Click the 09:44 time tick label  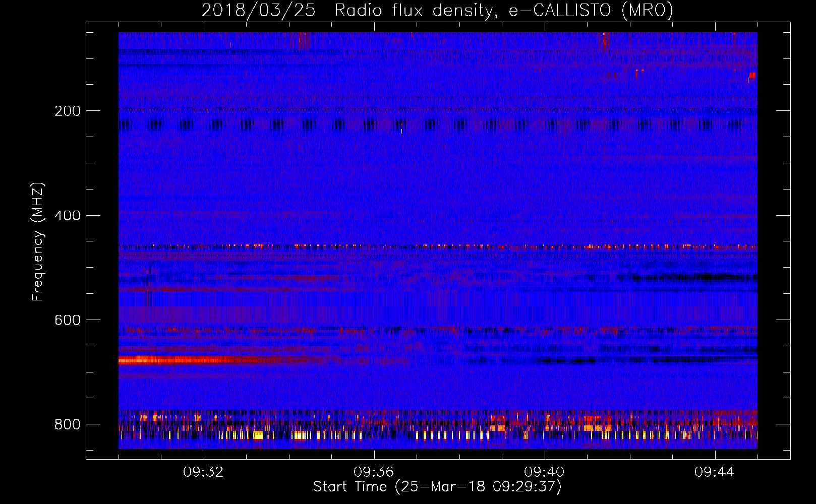715,472
